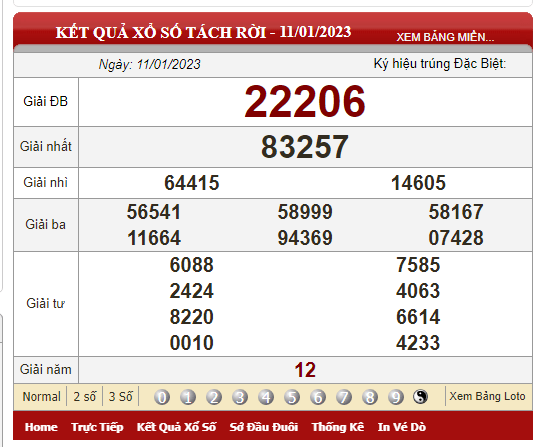The image size is (545, 447).
Task: Open the XEM BẢNG MIỀN link
Action: pyautogui.click(x=445, y=37)
